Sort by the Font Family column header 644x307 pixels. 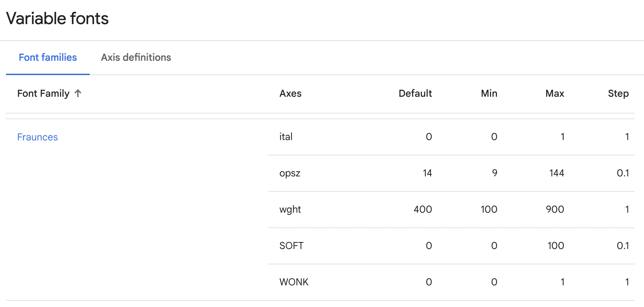[x=43, y=93]
